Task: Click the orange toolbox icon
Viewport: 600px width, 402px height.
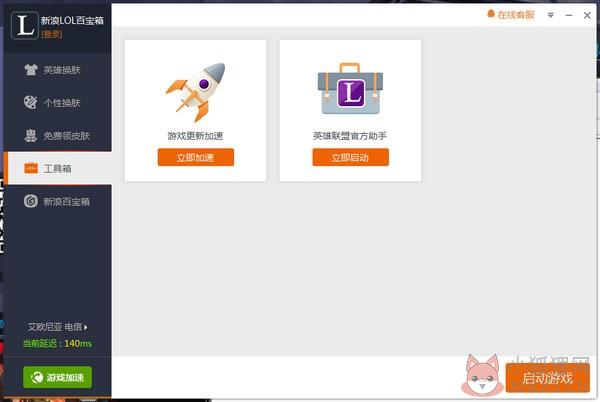Action: (x=31, y=168)
